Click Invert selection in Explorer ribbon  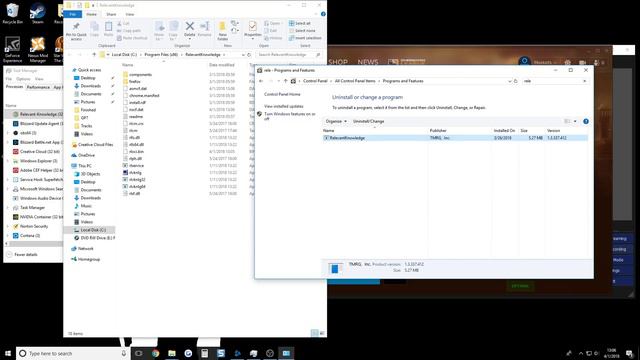tap(305, 38)
